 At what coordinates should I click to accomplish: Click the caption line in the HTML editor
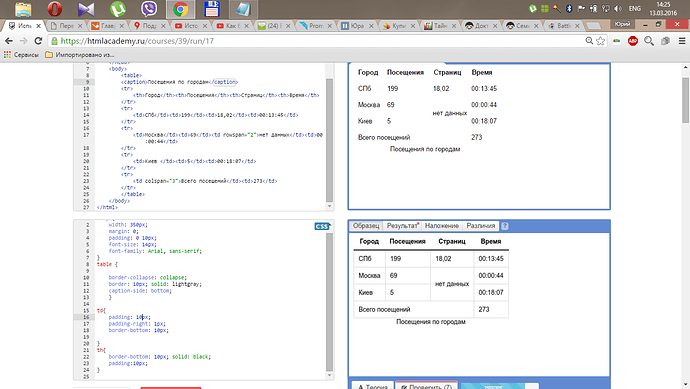point(179,82)
